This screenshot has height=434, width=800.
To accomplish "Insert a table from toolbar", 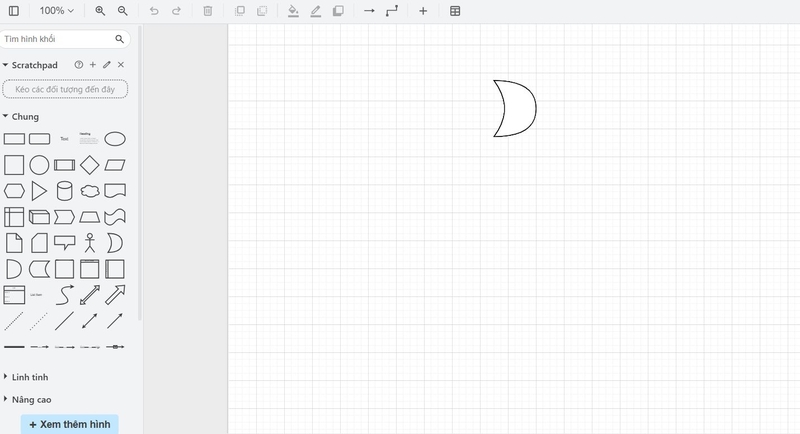I will pyautogui.click(x=455, y=11).
